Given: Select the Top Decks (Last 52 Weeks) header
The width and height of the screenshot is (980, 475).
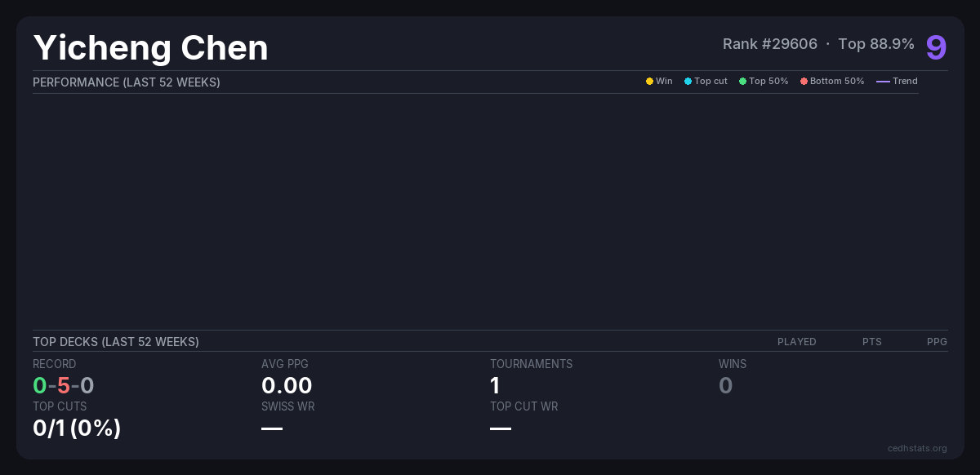Looking at the screenshot, I should coord(116,342).
